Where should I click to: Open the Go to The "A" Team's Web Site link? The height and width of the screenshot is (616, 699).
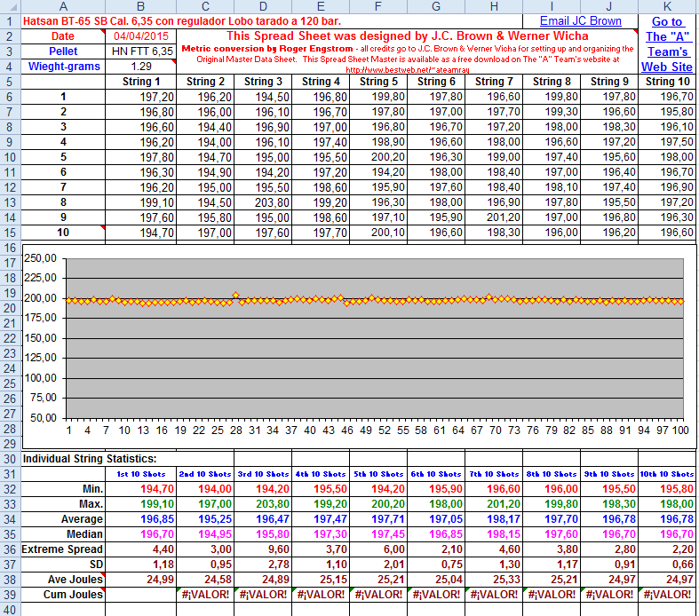click(667, 43)
